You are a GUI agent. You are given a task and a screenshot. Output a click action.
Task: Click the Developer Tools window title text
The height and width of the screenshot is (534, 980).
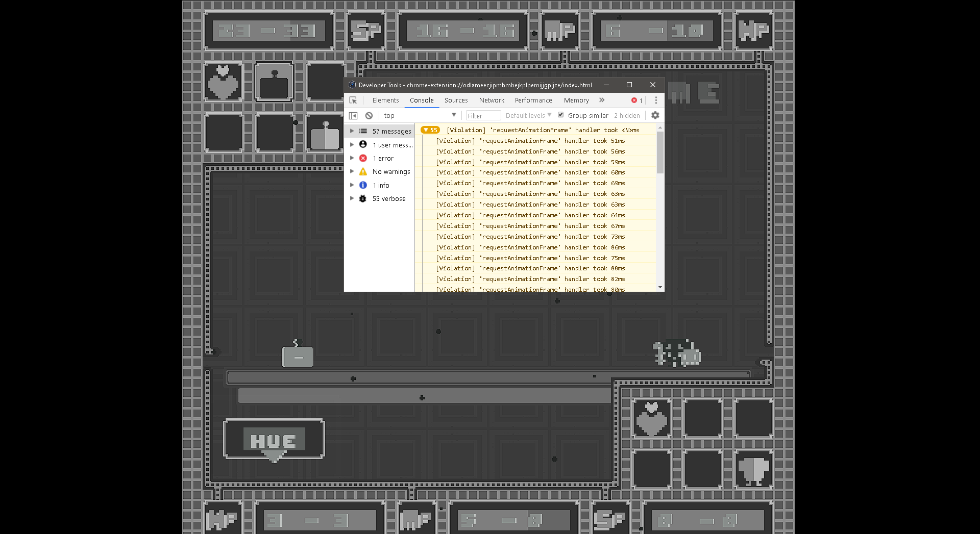point(475,85)
